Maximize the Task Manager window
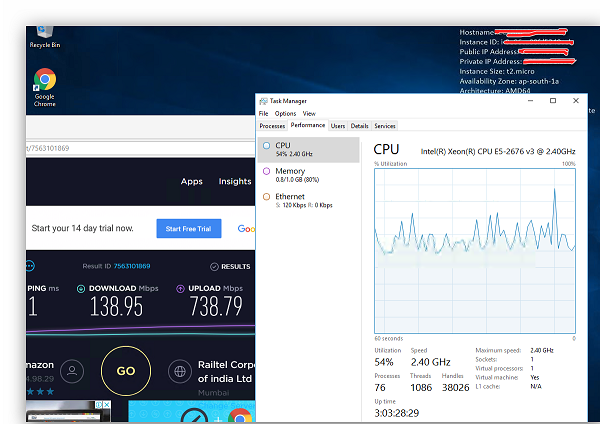The height and width of the screenshot is (424, 600). click(553, 101)
